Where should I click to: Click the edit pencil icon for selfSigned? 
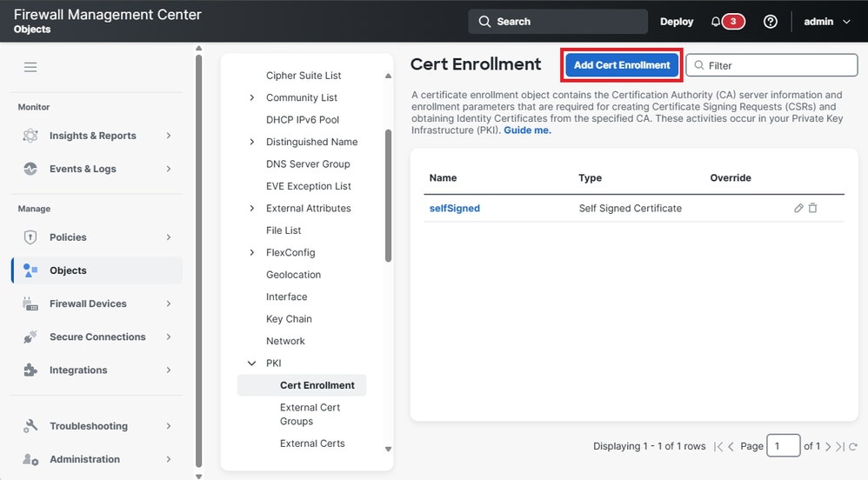click(x=798, y=209)
